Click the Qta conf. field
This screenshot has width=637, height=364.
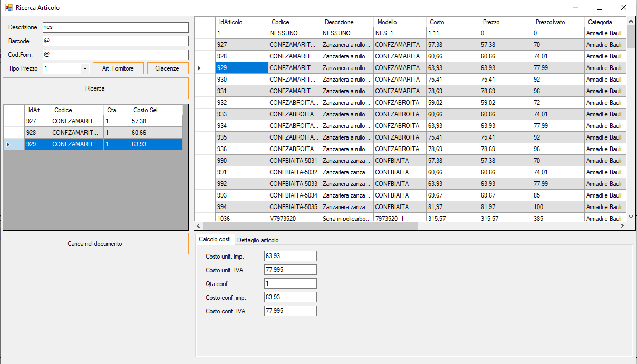click(290, 283)
